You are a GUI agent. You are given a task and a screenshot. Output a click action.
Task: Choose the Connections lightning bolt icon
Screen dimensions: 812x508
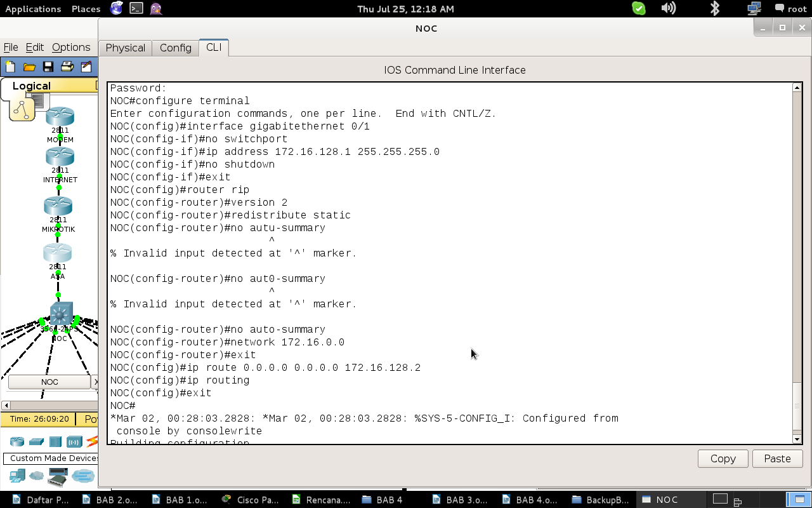click(x=93, y=441)
